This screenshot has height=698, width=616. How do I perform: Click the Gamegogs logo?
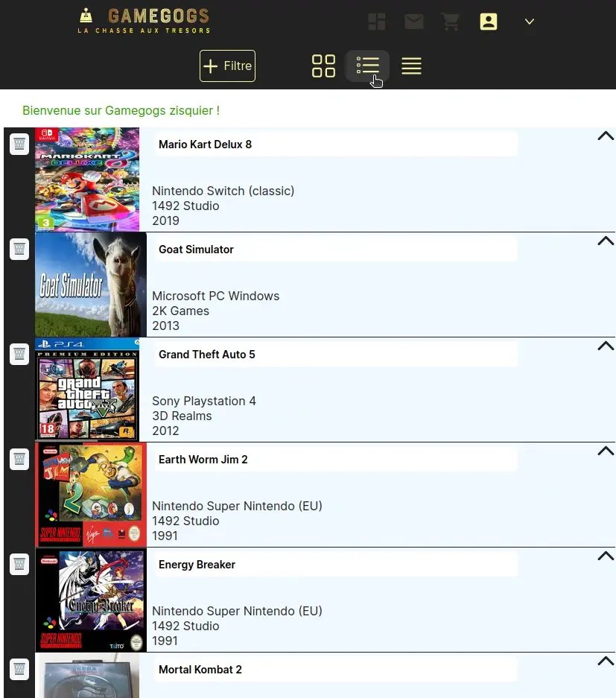point(144,21)
